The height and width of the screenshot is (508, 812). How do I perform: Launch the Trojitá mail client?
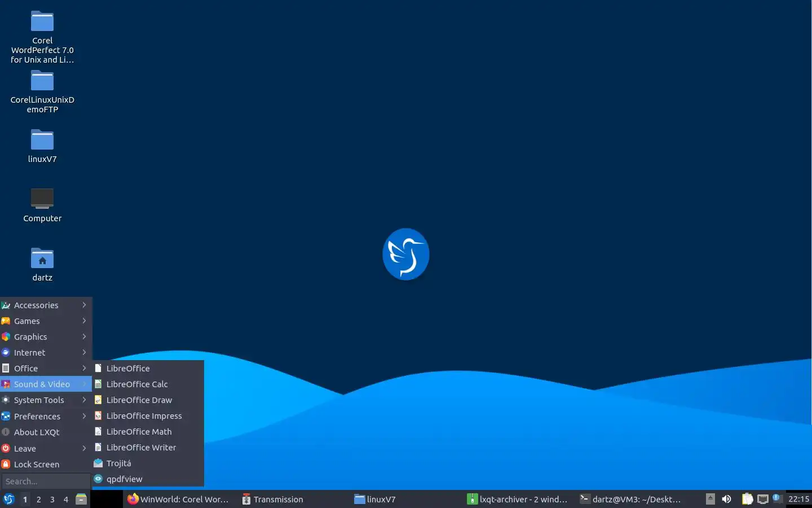pos(148,463)
